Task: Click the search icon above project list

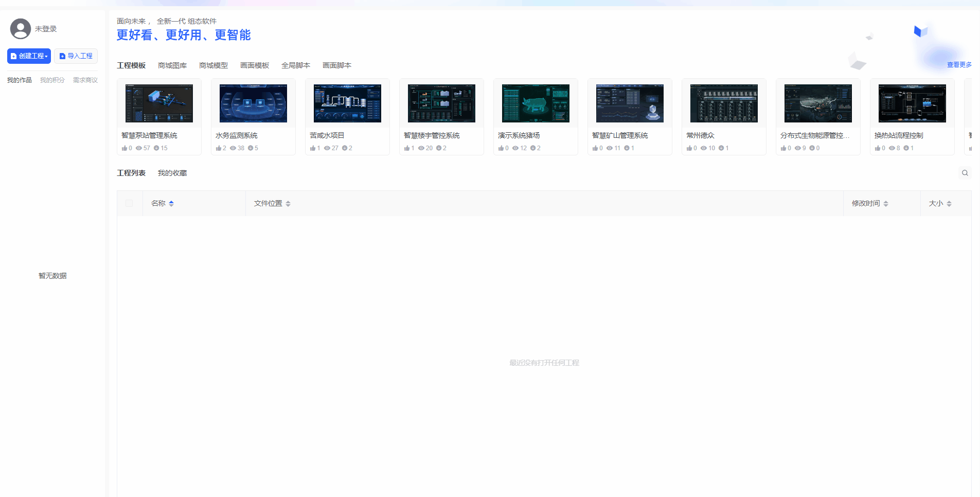Action: point(965,173)
